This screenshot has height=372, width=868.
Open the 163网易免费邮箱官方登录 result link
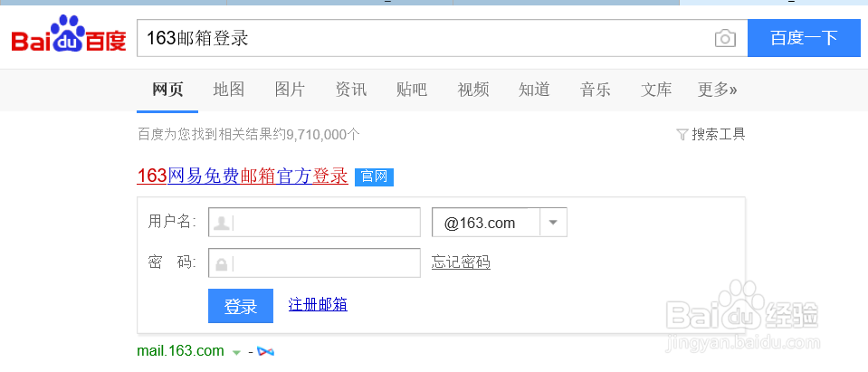coord(243,176)
